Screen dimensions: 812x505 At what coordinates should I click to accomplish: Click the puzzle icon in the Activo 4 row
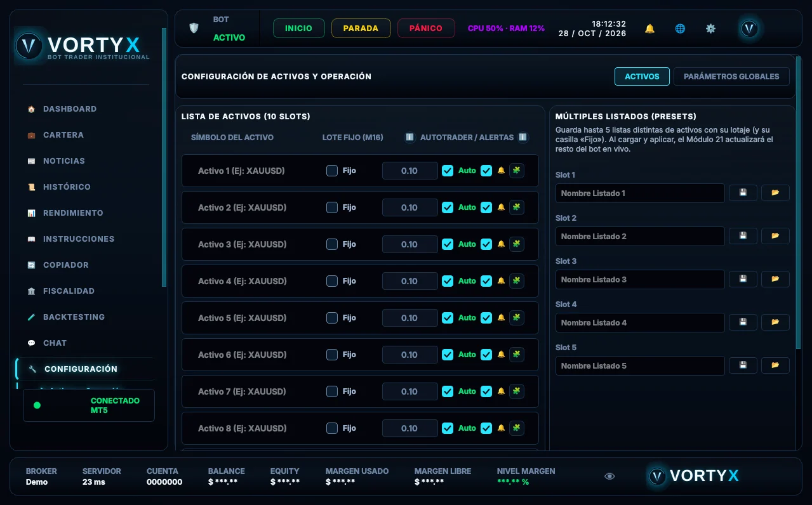click(x=517, y=281)
